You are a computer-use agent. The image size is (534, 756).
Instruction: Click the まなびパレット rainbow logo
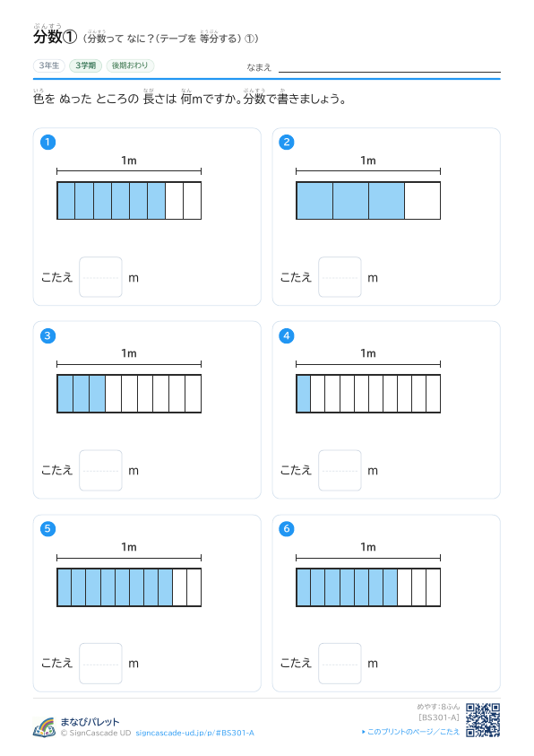tap(44, 727)
